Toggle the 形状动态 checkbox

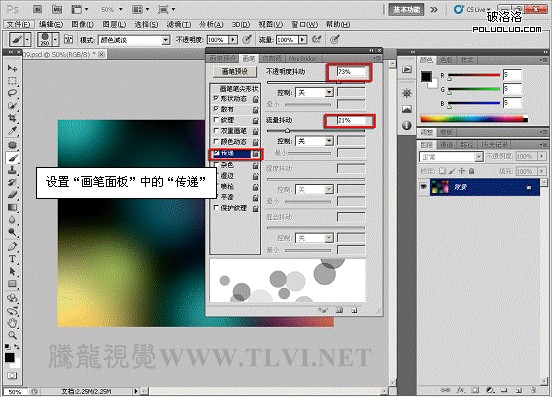pyautogui.click(x=216, y=99)
